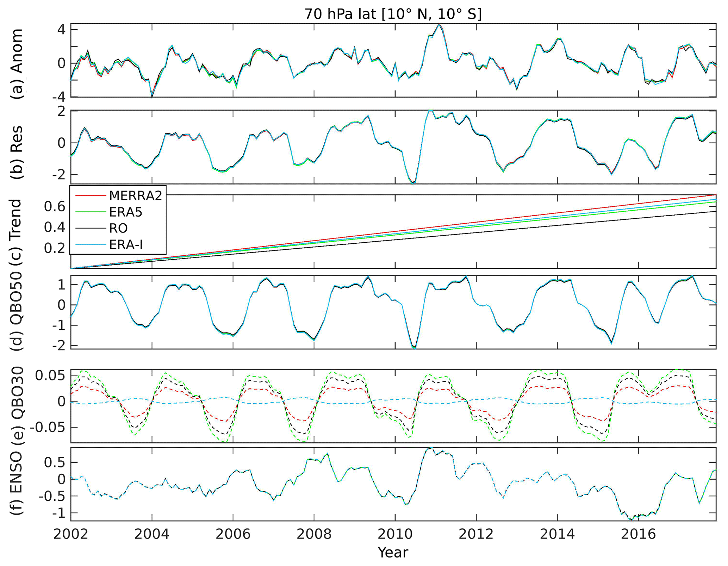
Task: Click the '(b) Res' y-axis label
Action: pyautogui.click(x=17, y=152)
